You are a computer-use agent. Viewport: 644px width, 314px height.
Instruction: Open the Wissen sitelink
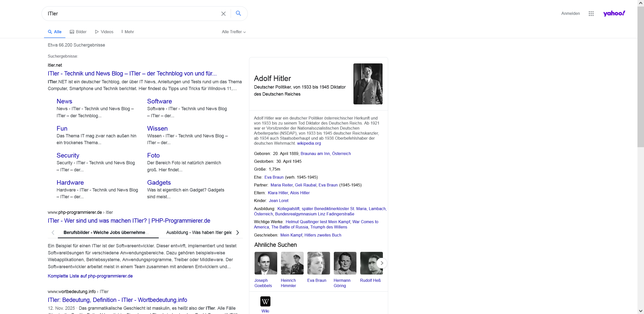[x=157, y=128]
